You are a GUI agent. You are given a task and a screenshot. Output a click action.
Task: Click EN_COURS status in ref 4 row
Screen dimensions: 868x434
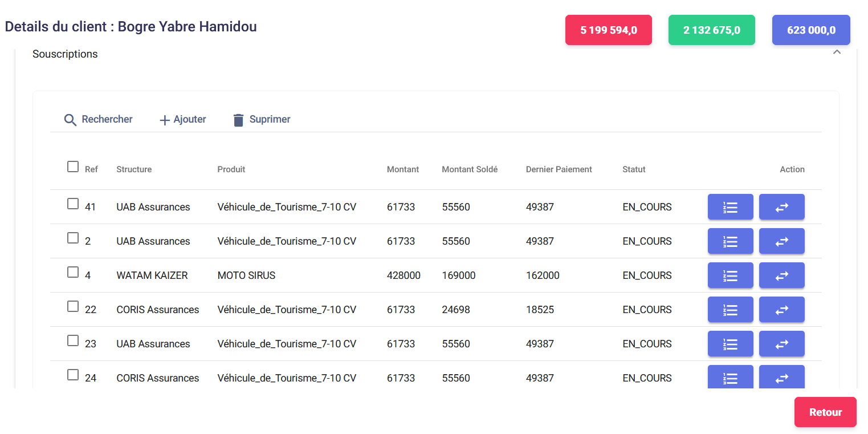(647, 275)
